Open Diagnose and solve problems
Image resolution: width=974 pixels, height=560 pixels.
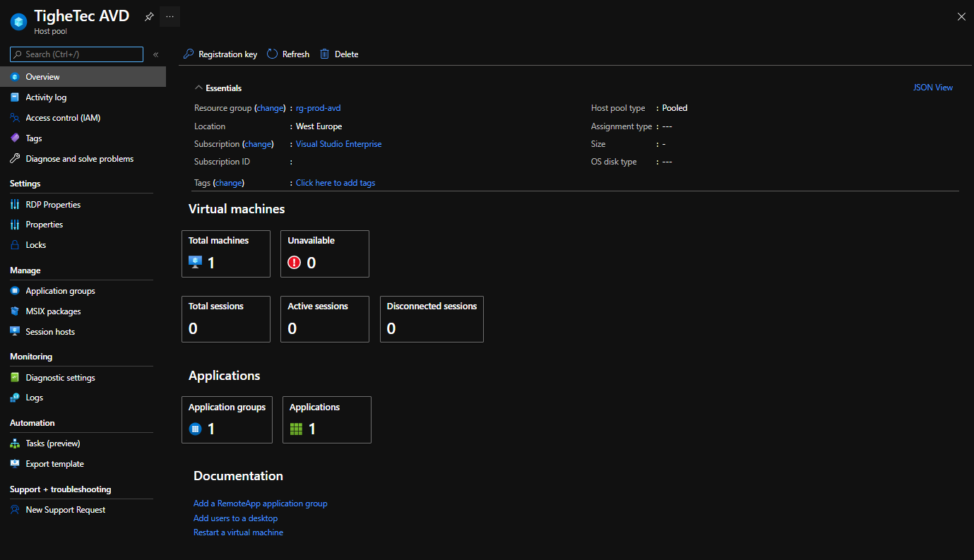79,159
